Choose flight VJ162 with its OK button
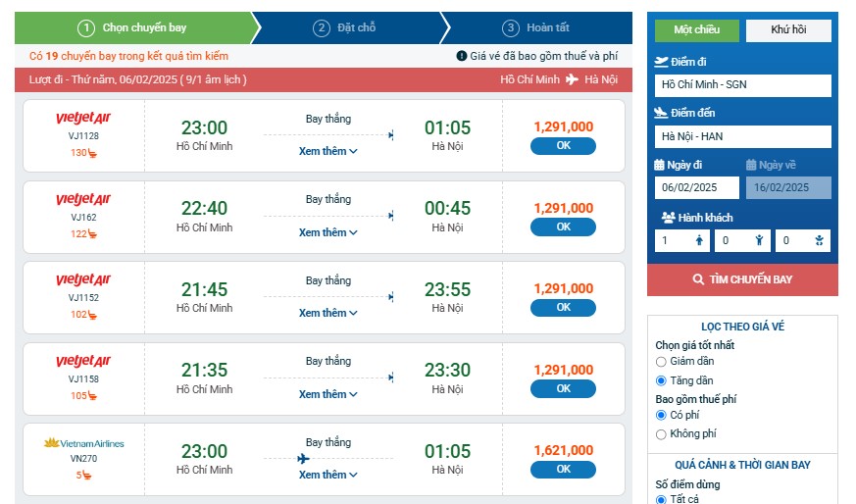This screenshot has height=504, width=856. [x=563, y=227]
